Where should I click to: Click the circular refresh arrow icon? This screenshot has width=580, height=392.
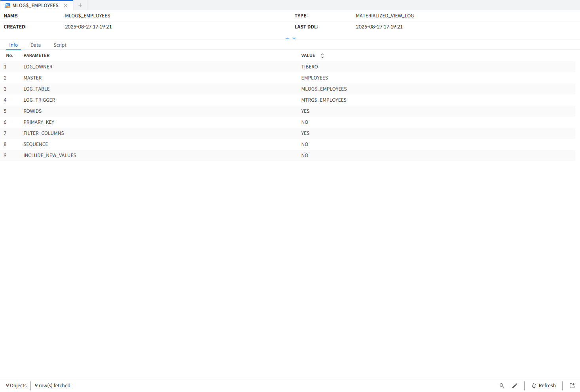coord(534,386)
